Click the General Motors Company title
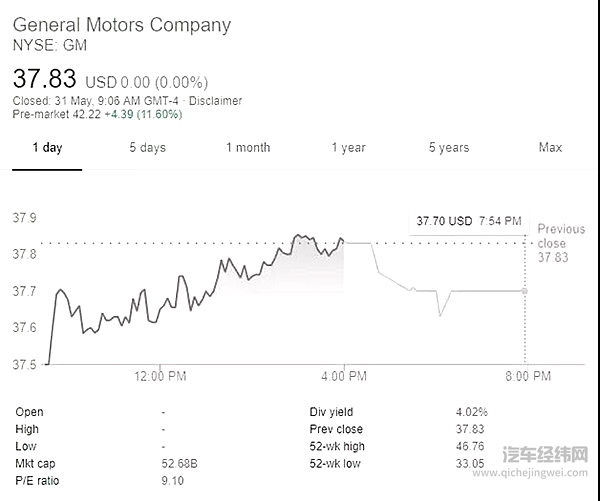600x501 pixels. pos(121,25)
